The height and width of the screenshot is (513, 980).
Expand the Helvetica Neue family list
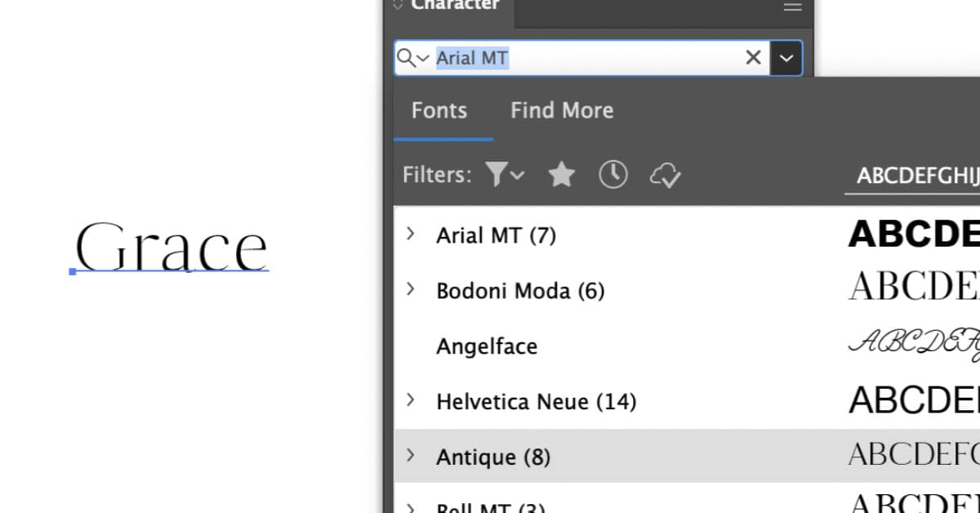pyautogui.click(x=410, y=399)
